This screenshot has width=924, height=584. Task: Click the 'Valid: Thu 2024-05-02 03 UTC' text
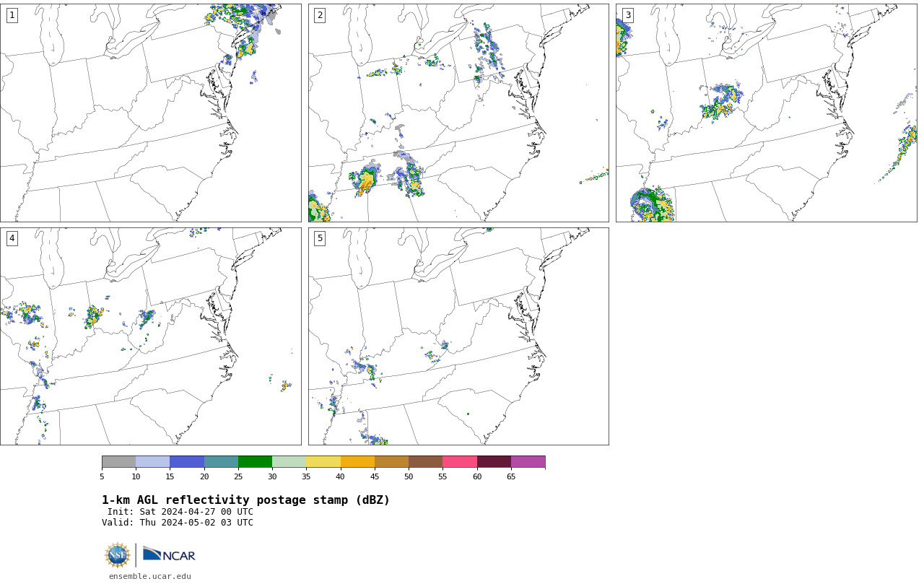178,523
